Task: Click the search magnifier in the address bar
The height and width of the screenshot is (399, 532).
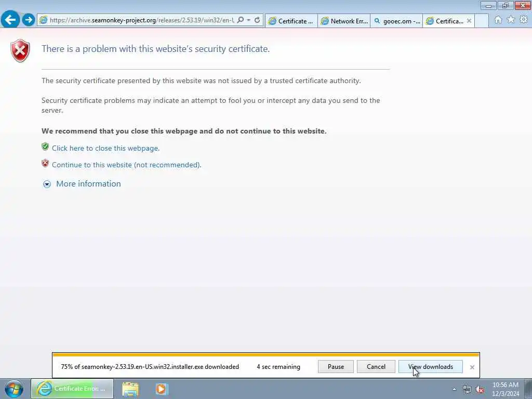Action: coord(240,20)
